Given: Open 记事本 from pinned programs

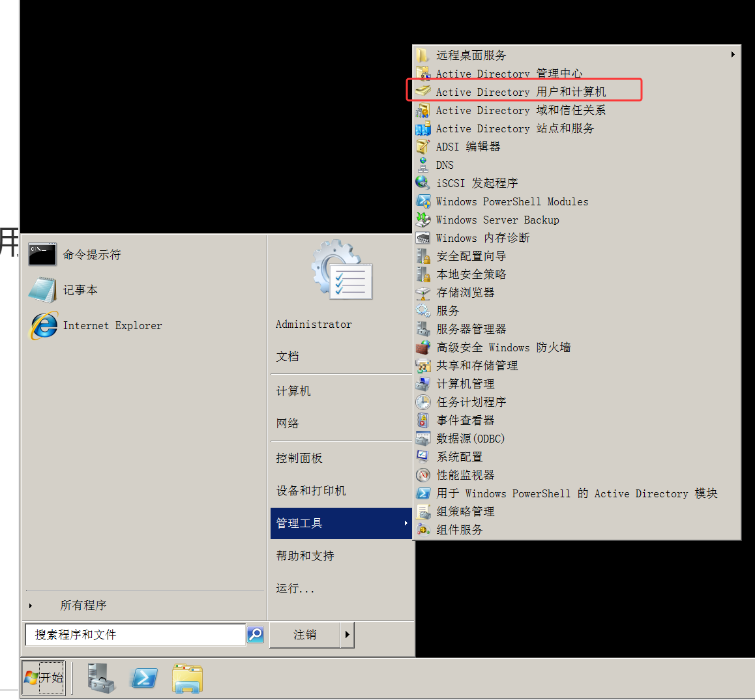Looking at the screenshot, I should point(63,290).
